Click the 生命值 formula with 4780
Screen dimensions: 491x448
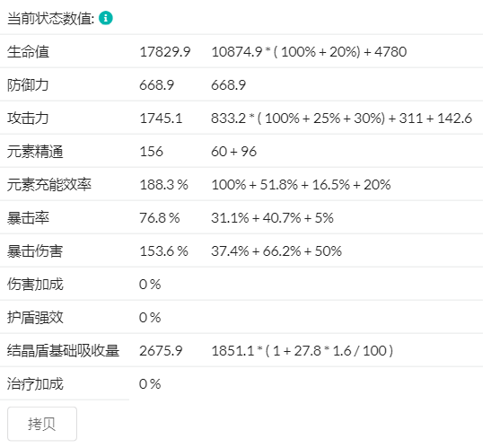(309, 52)
